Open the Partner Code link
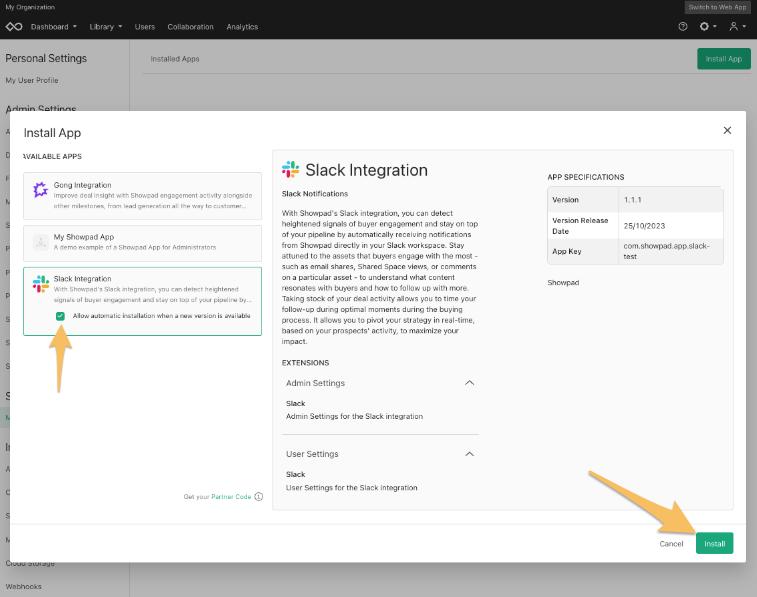This screenshot has height=597, width=757. point(231,497)
